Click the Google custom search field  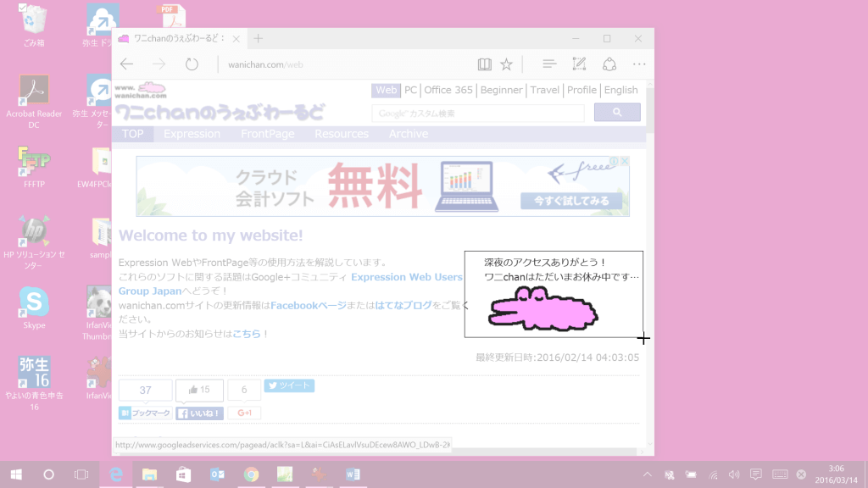coord(478,113)
